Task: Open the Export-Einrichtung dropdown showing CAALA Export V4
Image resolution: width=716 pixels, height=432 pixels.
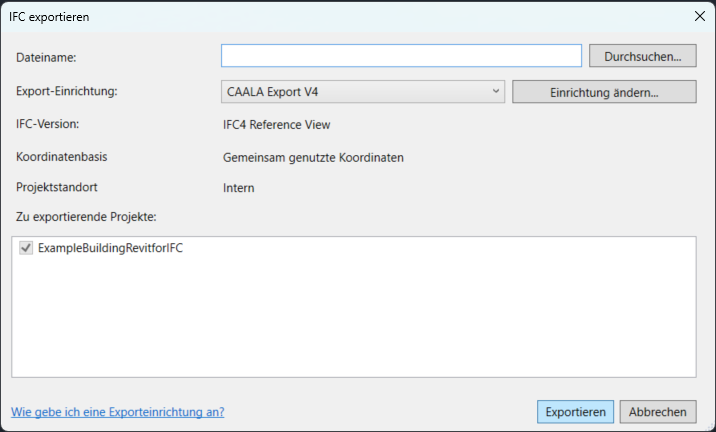Action: pos(363,92)
